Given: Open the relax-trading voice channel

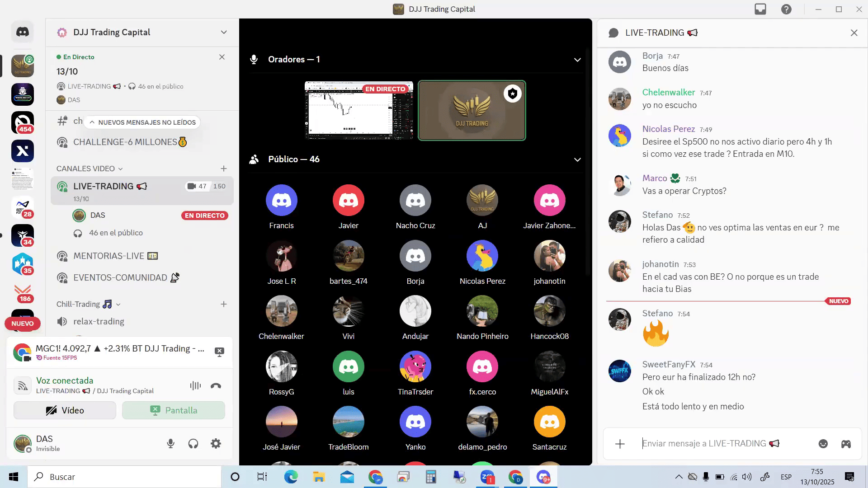Looking at the screenshot, I should [x=99, y=322].
